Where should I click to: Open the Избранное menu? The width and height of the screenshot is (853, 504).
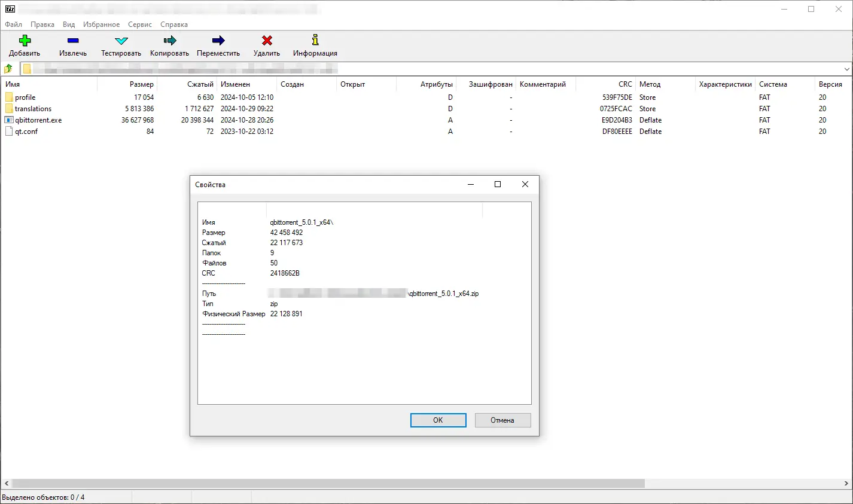[x=102, y=25]
